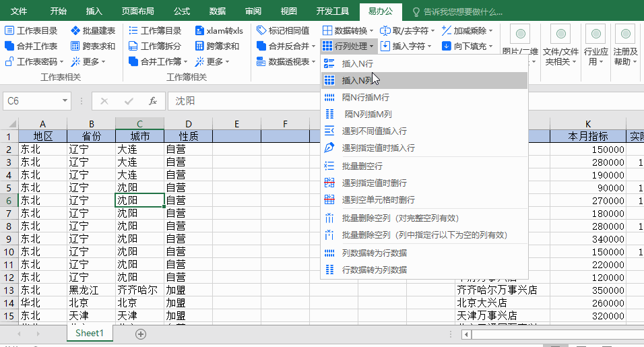Viewport: 644px width, 347px height.
Task: Switch to the 插入 ribbon tab
Action: tap(94, 11)
